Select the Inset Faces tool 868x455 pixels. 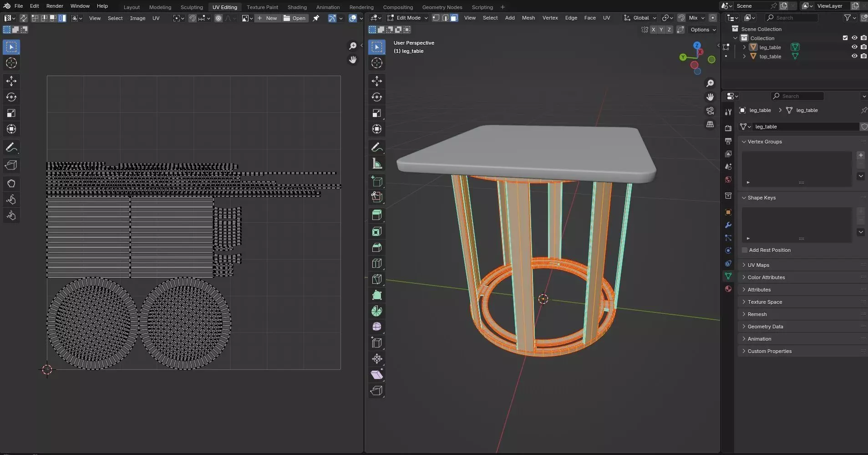click(377, 231)
